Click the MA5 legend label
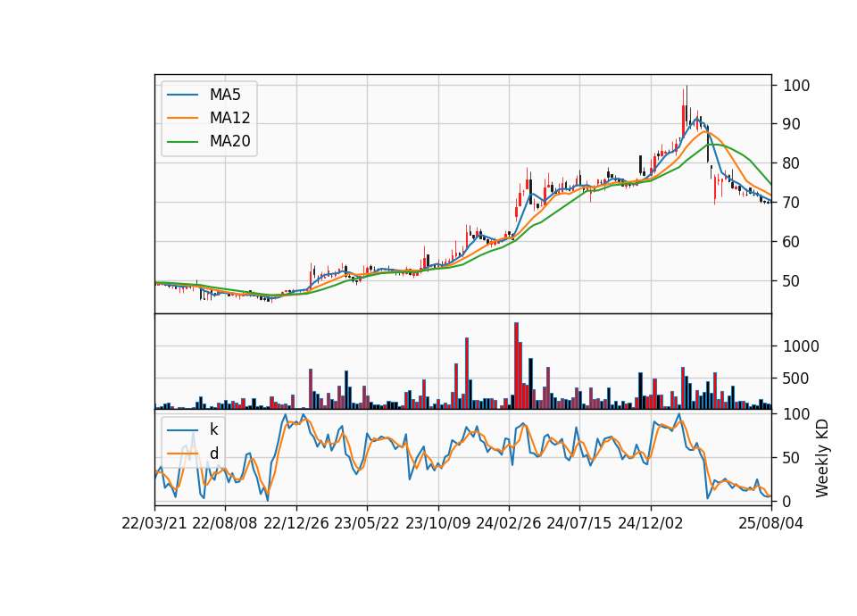 [225, 95]
